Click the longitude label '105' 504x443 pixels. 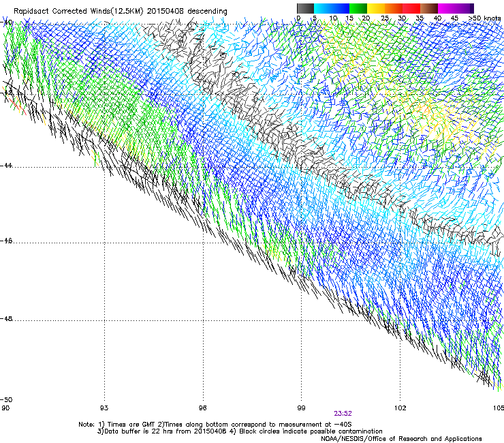click(499, 408)
